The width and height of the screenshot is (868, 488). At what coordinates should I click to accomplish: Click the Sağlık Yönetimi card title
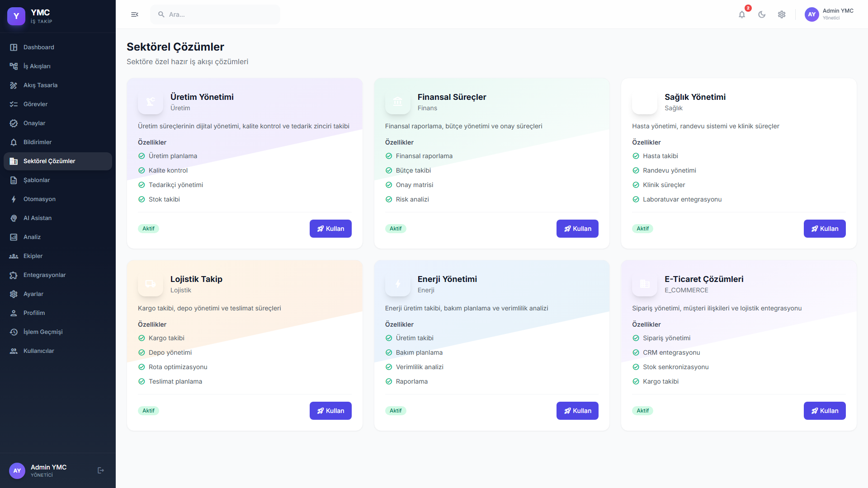[695, 97]
